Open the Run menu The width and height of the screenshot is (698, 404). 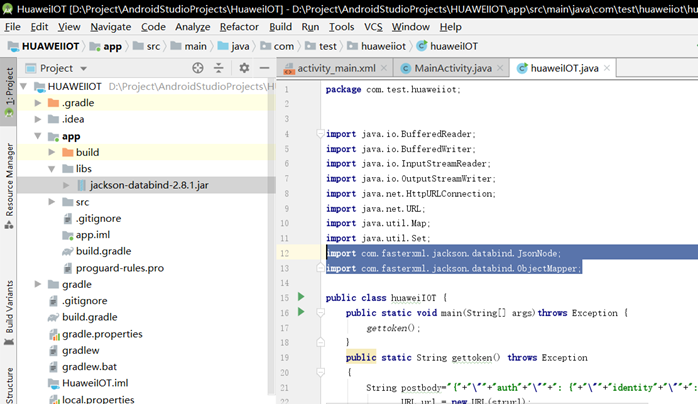pos(310,27)
